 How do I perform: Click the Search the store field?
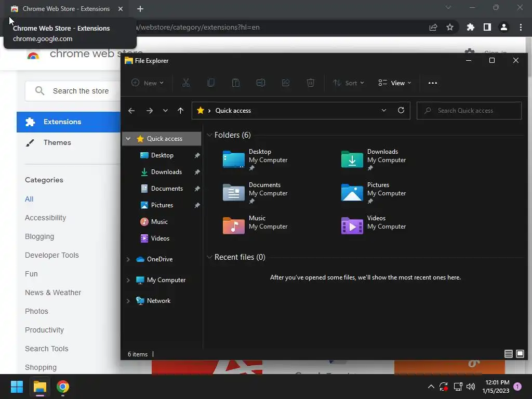(73, 91)
